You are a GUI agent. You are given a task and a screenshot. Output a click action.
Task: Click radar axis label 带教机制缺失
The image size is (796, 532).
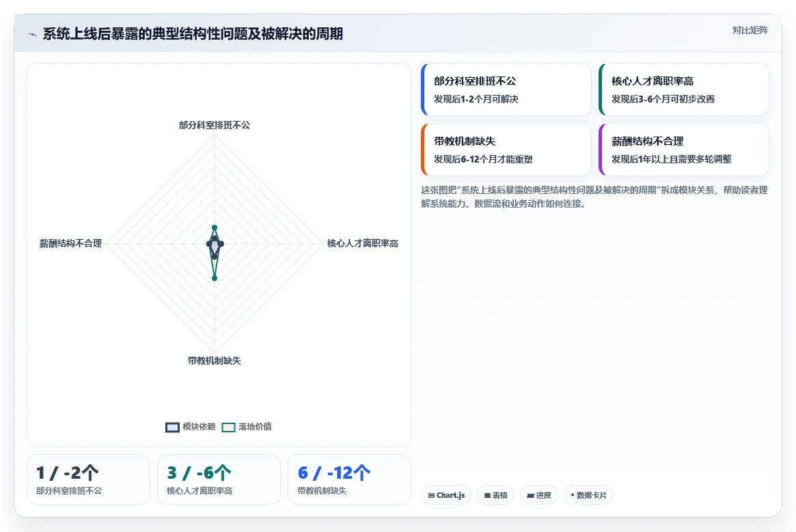pos(215,361)
